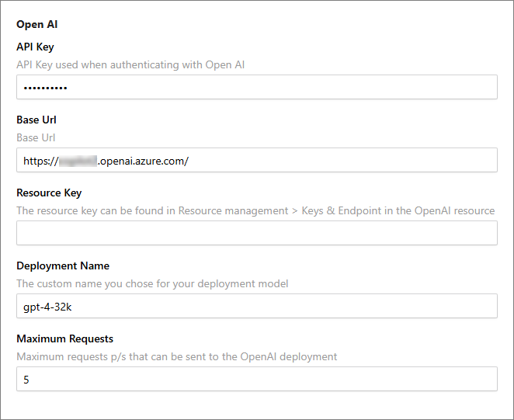Click the .openai.azure.com/ text in url
Screen dimensions: 514x420
143,161
